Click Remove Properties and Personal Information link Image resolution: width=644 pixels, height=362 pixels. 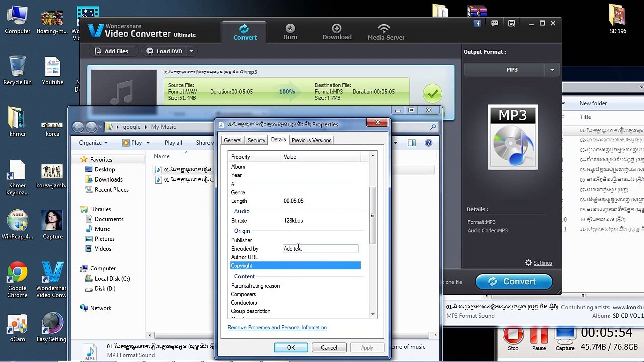277,327
